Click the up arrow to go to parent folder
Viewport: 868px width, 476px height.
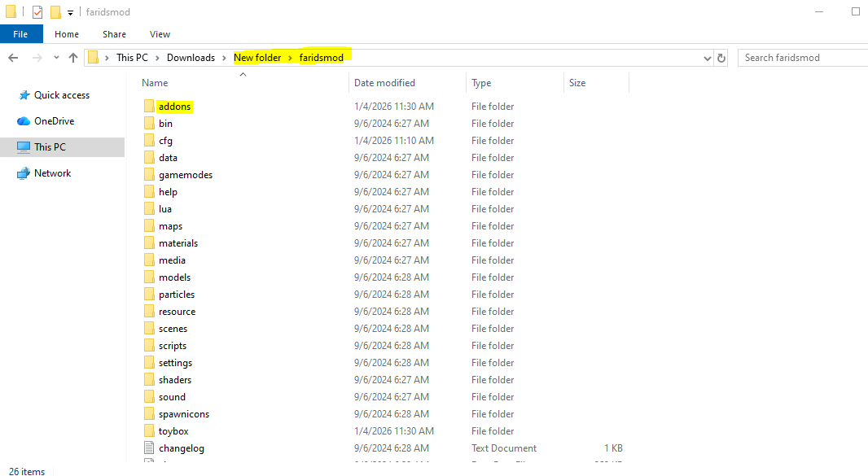(72, 57)
